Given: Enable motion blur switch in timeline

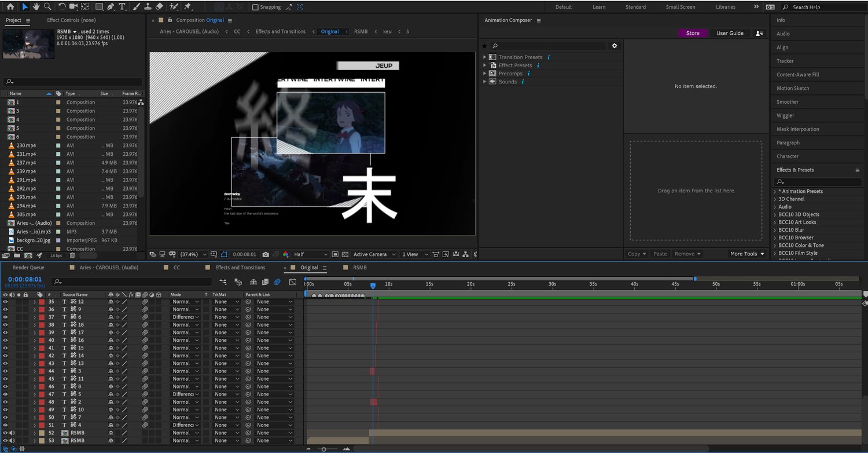Looking at the screenshot, I should 277,282.
